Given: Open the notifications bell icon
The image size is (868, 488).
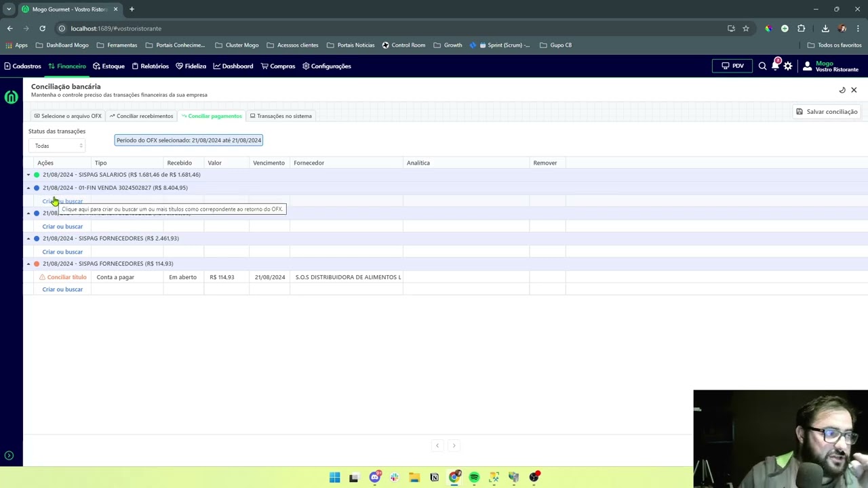Looking at the screenshot, I should tap(775, 66).
